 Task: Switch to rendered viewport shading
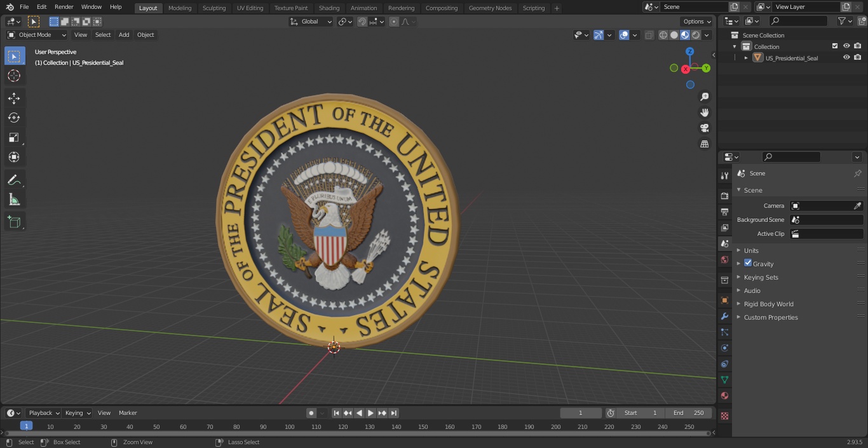[696, 35]
